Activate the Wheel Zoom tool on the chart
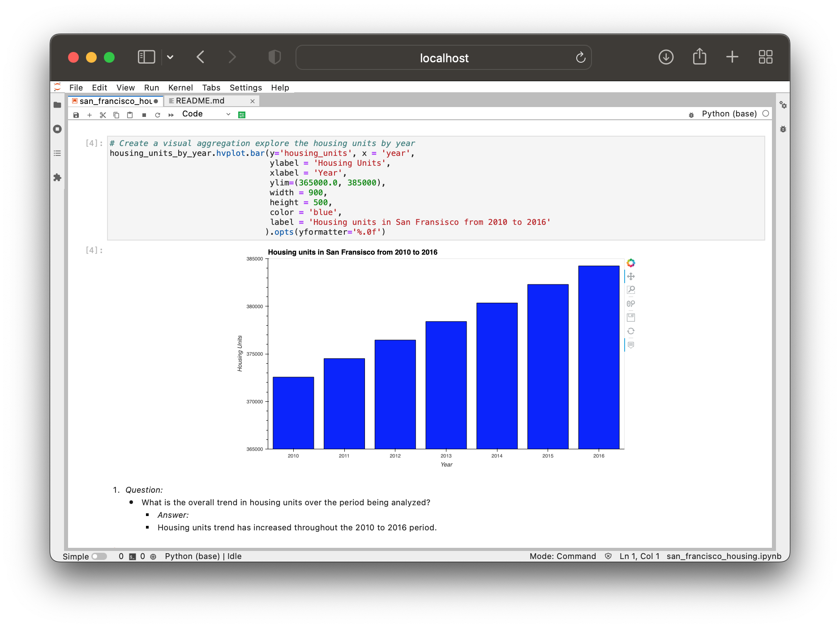Screen dimensions: 840x628 (x=631, y=304)
